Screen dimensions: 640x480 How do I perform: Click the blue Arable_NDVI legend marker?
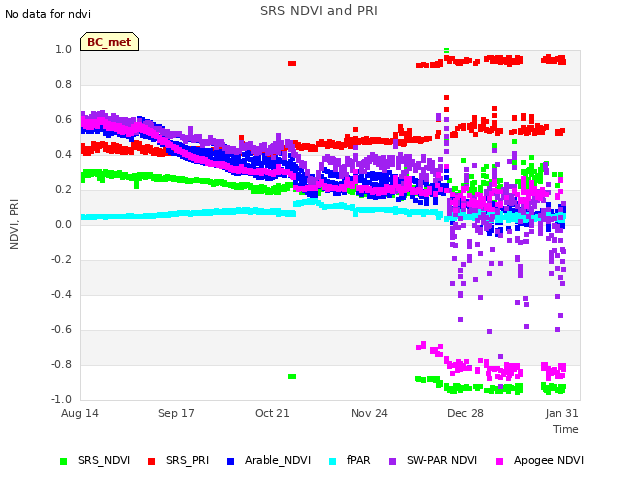pyautogui.click(x=230, y=461)
